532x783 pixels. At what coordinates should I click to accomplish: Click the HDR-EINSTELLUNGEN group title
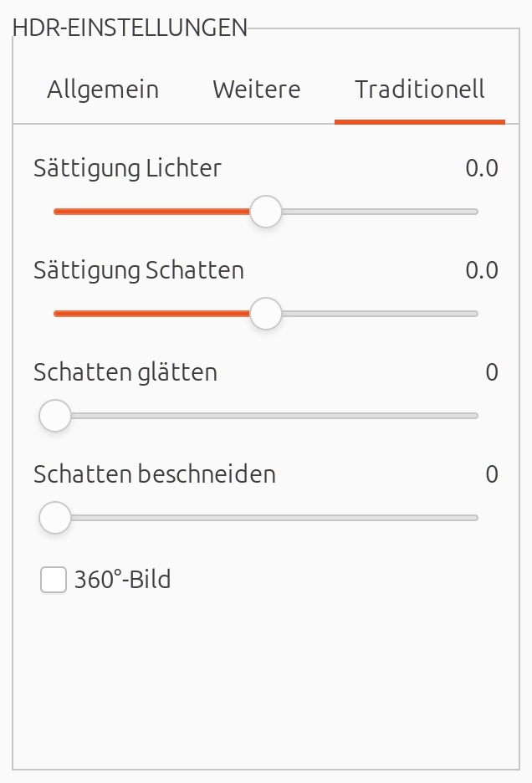(x=130, y=28)
